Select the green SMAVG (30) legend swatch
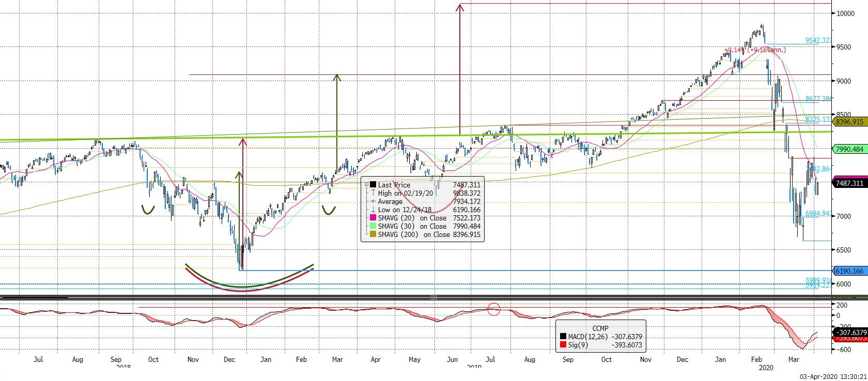The image size is (868, 381). [373, 226]
